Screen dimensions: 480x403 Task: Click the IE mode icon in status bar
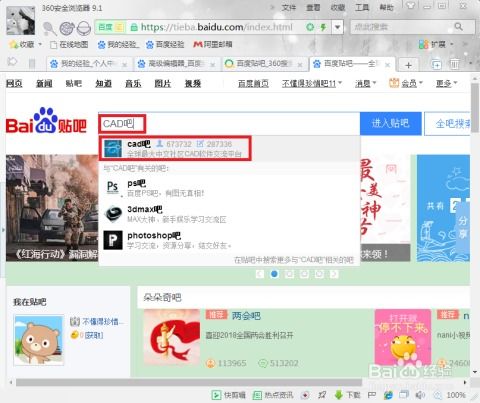click(x=388, y=395)
